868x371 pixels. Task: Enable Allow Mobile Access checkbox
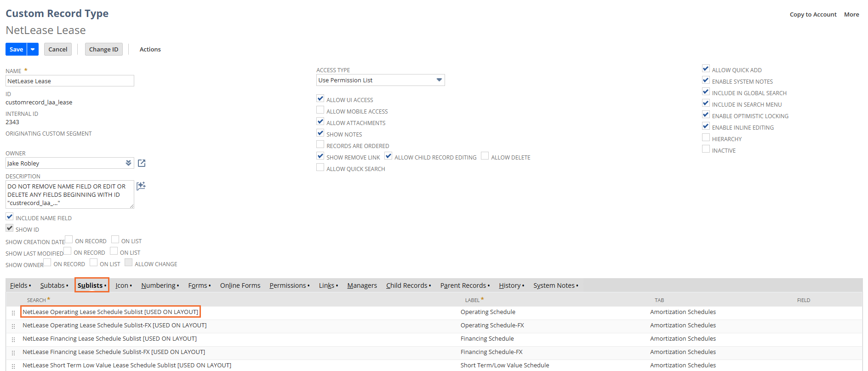click(x=320, y=110)
